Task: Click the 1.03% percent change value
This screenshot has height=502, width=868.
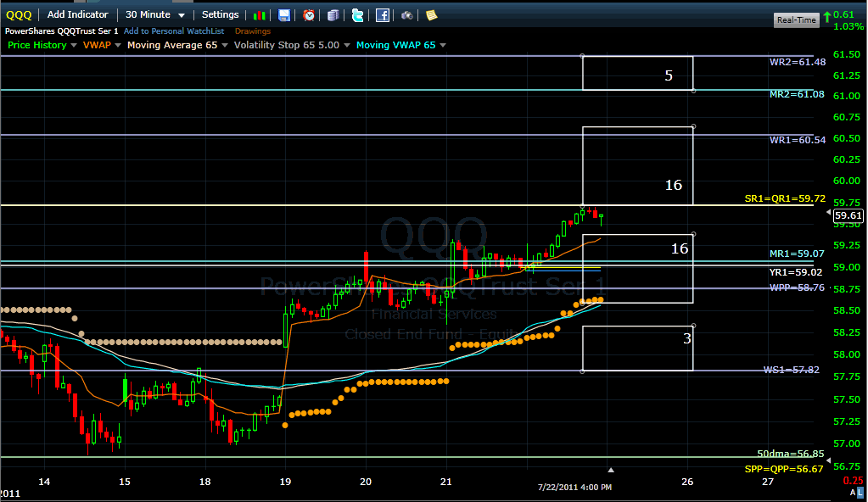Action: 848,26
